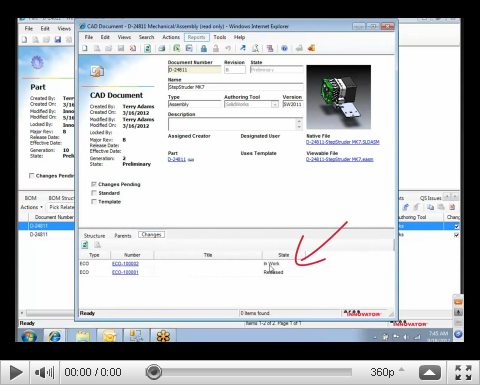Open the Edit menu in CAD Document window
Screen dimensions: 480x385
[105, 37]
